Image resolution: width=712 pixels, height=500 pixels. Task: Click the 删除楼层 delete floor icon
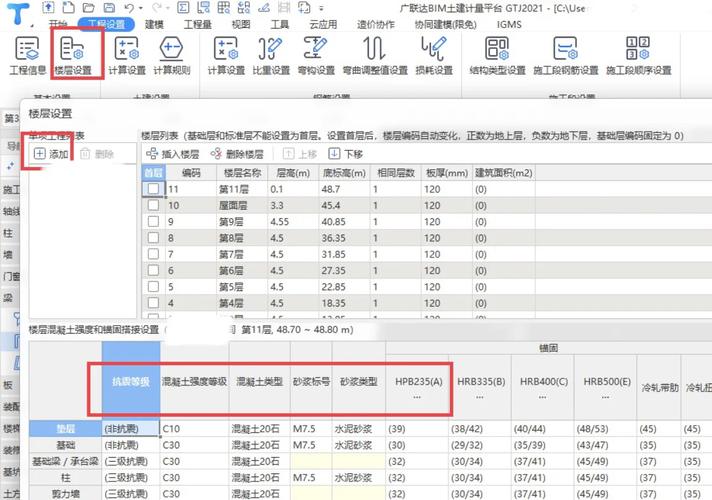pos(216,154)
